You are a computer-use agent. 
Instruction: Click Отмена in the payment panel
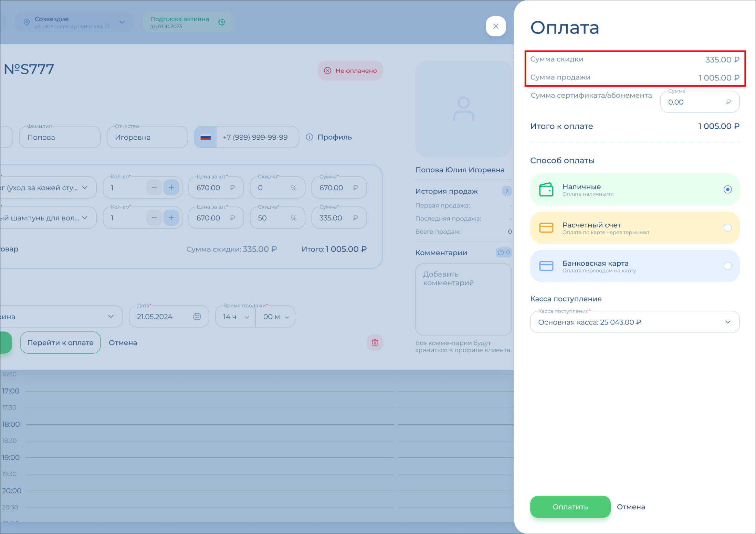point(631,507)
